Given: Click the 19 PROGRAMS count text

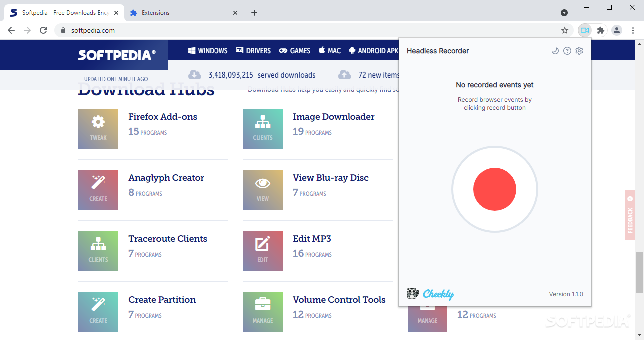Looking at the screenshot, I should pos(312,132).
